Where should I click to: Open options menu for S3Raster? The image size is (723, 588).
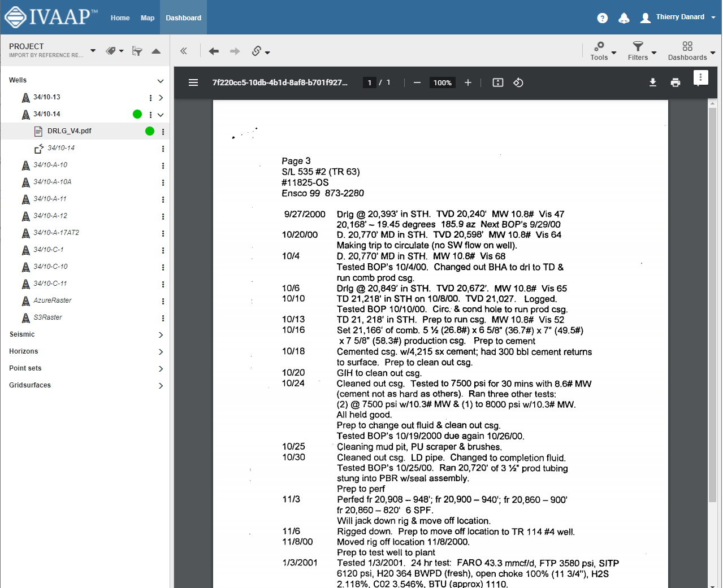(163, 318)
